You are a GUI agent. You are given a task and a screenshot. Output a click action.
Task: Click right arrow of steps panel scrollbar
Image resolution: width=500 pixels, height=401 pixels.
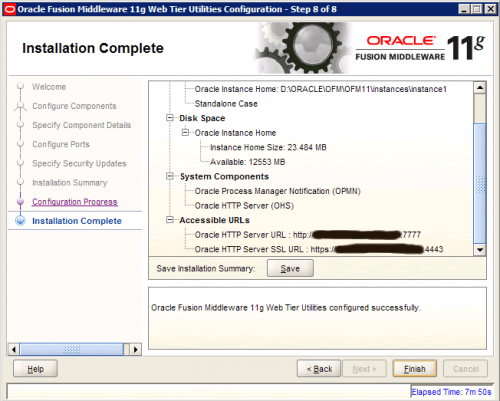click(x=135, y=350)
